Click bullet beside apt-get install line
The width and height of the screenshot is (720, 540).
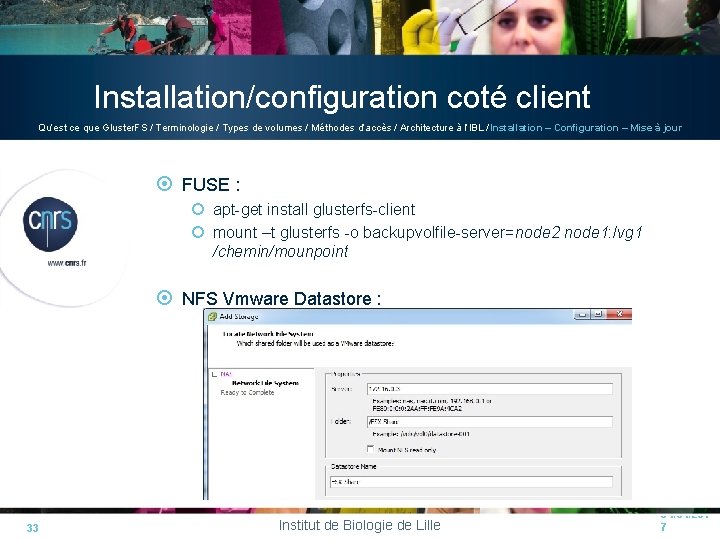click(198, 209)
